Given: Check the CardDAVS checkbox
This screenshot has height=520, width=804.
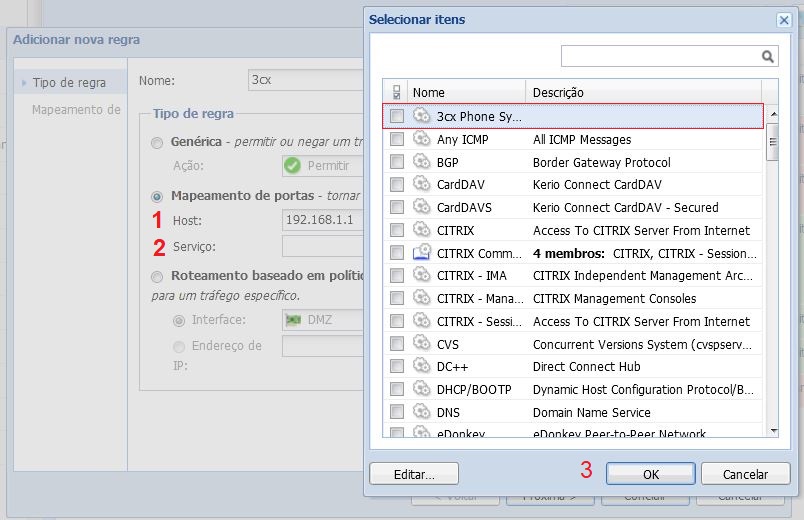Looking at the screenshot, I should (x=396, y=207).
